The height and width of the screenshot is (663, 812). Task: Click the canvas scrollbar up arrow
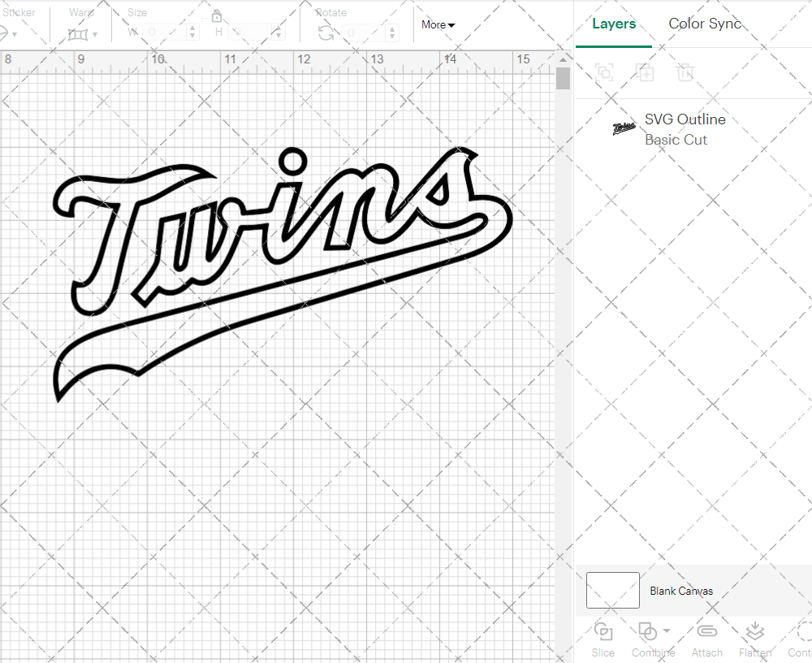tap(563, 59)
